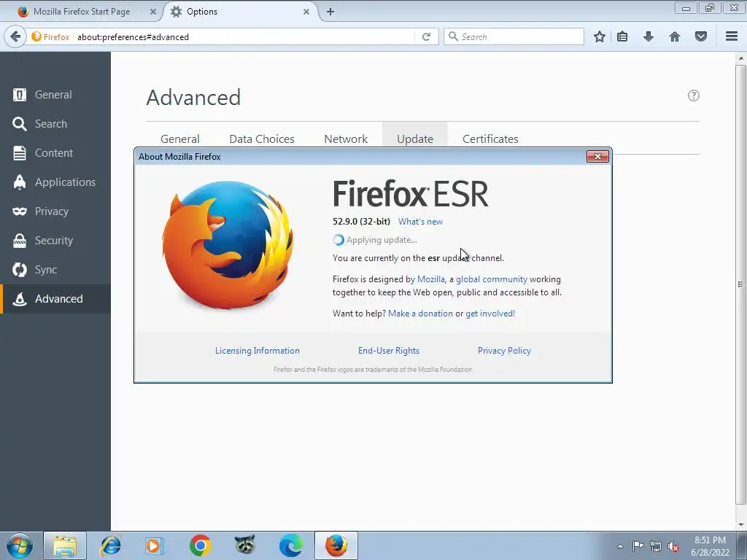Click the muted volume tray icon
Image resolution: width=747 pixels, height=560 pixels.
tap(673, 546)
